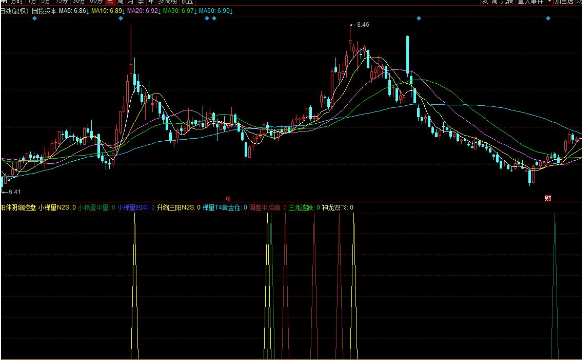Click the down arrow next to MA10: 6.89

(x=124, y=11)
